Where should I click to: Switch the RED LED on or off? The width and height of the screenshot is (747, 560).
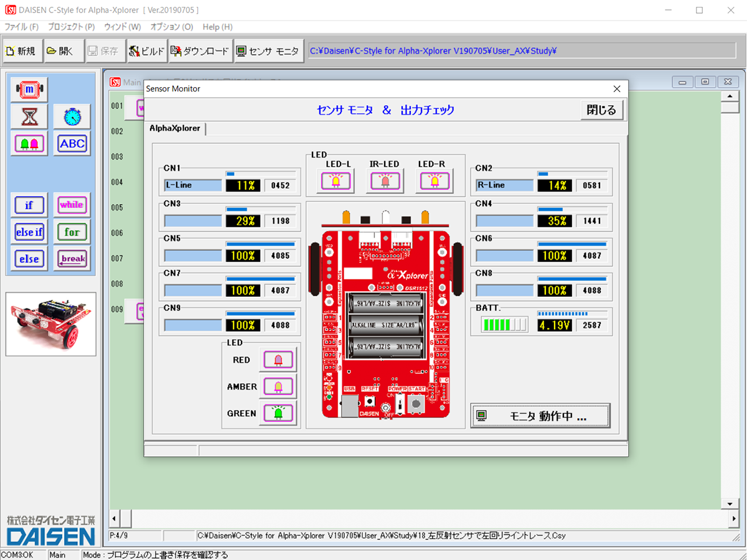(278, 360)
